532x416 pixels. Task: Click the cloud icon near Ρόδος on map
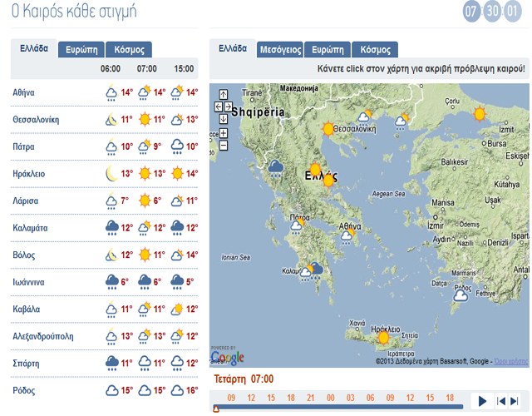(x=460, y=295)
